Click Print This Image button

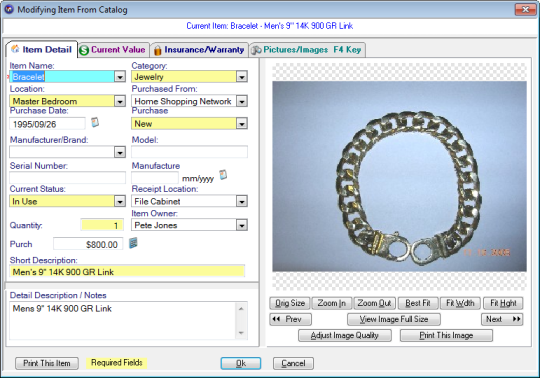(446, 335)
